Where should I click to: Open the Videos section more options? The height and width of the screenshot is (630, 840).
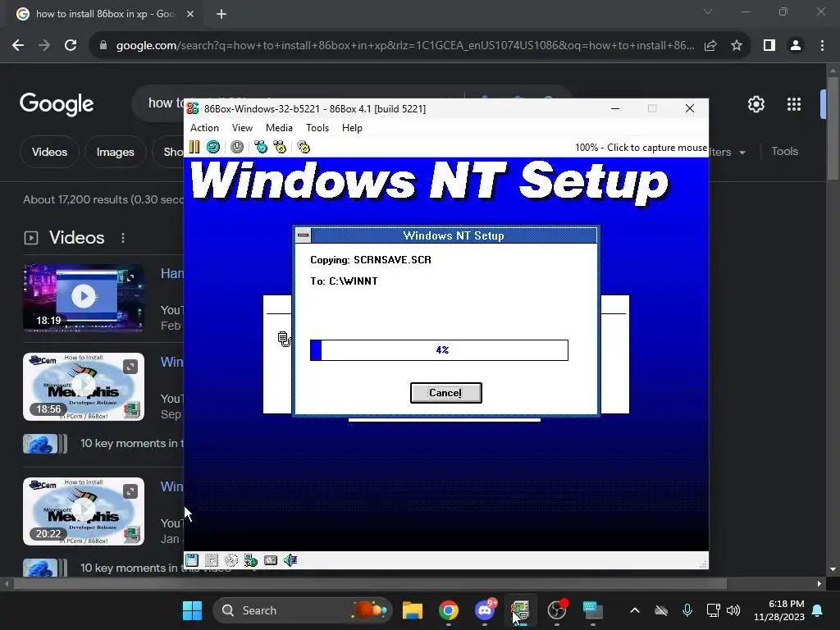click(123, 238)
